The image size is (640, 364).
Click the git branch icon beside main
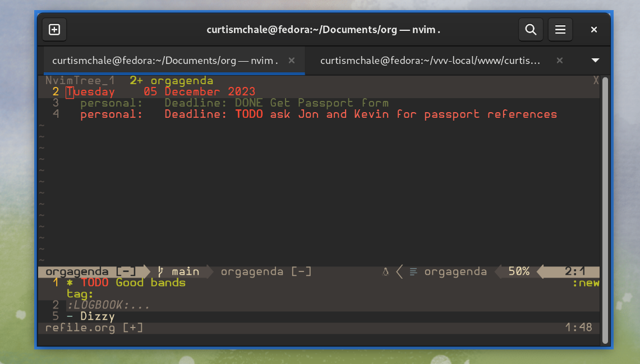160,271
